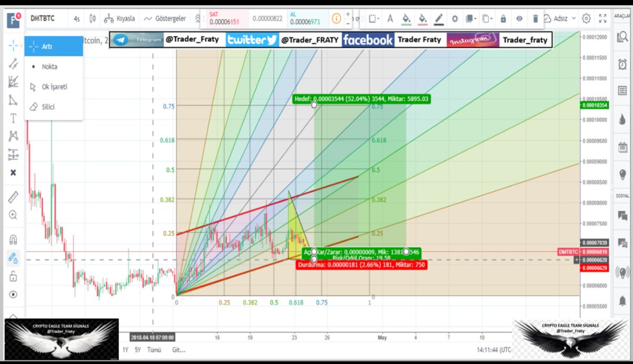The height and width of the screenshot is (364, 633).
Task: Choose the Silici eraser option
Action: pos(54,107)
